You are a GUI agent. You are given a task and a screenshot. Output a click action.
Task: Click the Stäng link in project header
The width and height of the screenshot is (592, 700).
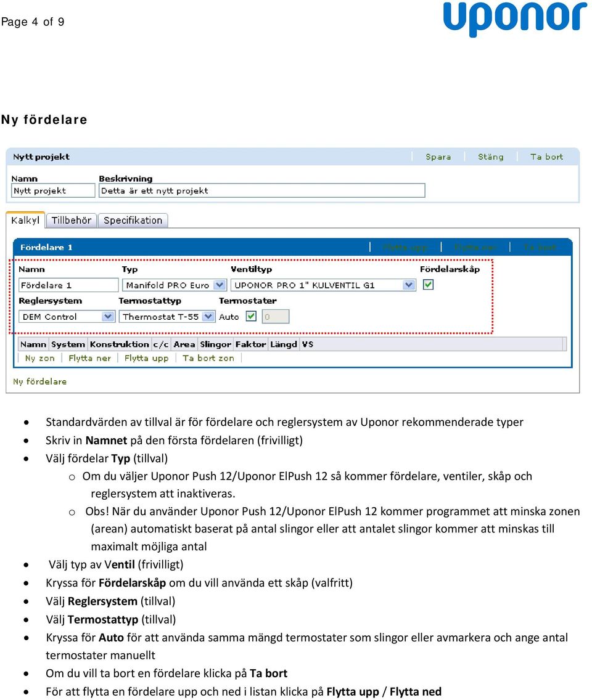[491, 157]
